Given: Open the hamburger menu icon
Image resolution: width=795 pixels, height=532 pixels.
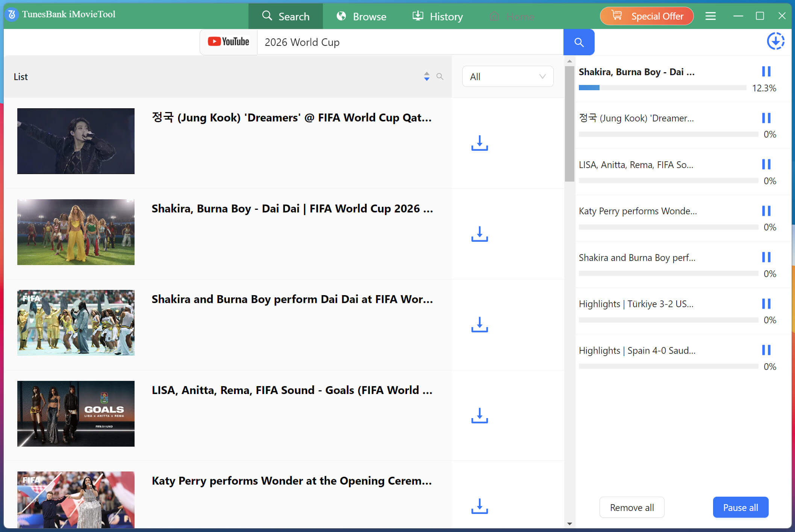Looking at the screenshot, I should click(x=710, y=16).
